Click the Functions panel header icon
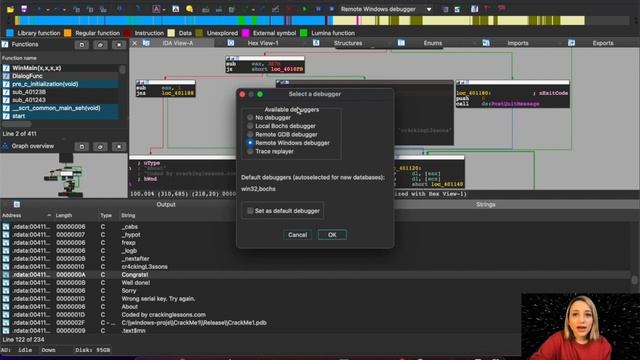 pos(5,44)
